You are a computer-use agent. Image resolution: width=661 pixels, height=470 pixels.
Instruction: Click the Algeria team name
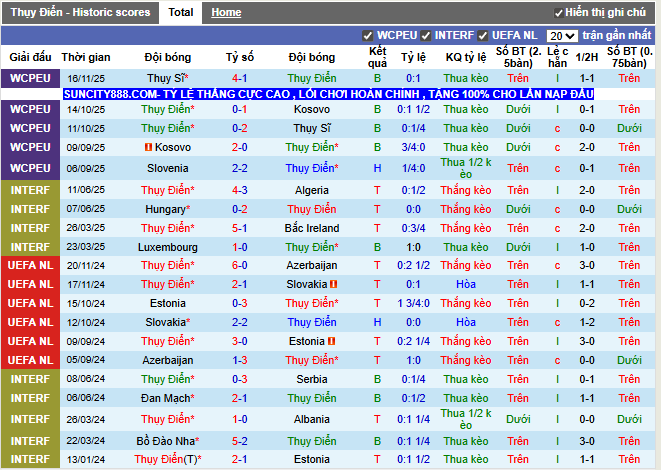click(x=312, y=190)
